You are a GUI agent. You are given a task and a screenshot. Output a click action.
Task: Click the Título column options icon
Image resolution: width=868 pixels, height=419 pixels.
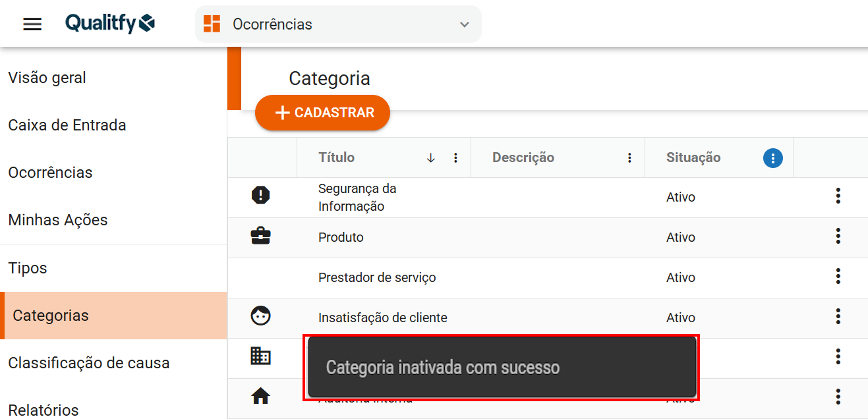tap(455, 158)
